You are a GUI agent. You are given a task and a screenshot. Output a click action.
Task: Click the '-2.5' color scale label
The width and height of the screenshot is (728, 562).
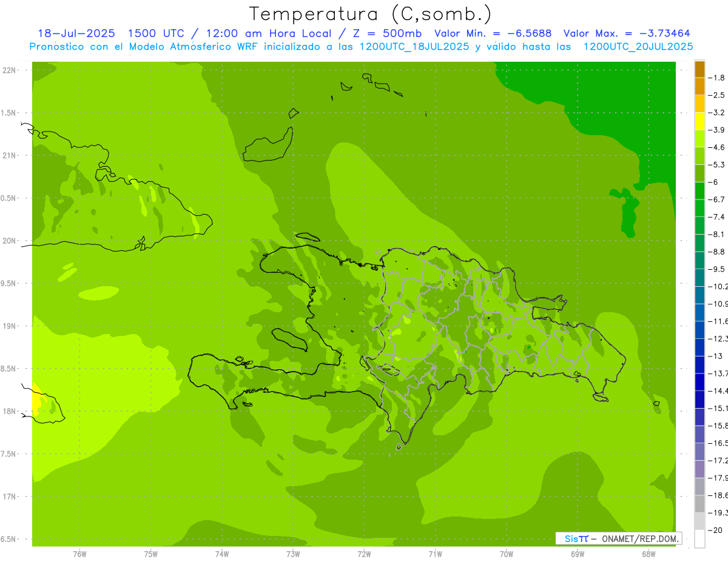pyautogui.click(x=716, y=95)
